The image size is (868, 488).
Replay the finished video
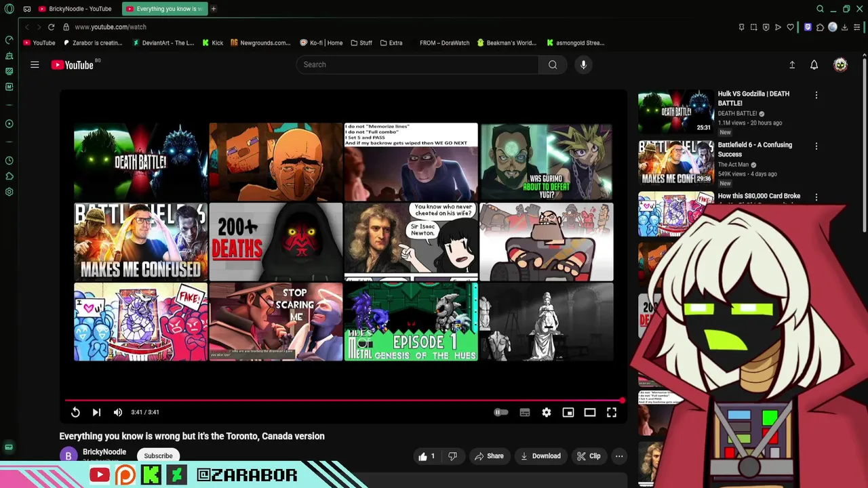click(x=75, y=412)
